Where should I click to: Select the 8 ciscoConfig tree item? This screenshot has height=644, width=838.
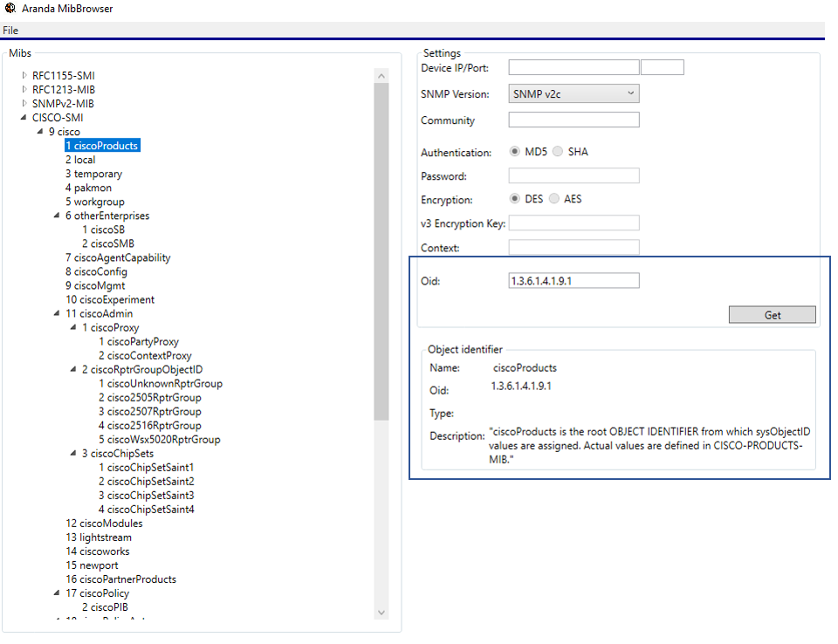click(x=96, y=271)
